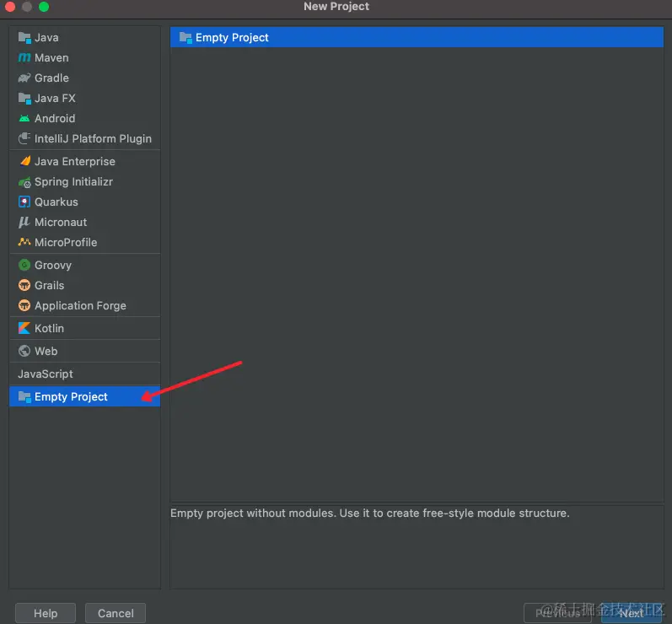Click the Quarkus icon
This screenshot has width=672, height=624.
[x=24, y=202]
